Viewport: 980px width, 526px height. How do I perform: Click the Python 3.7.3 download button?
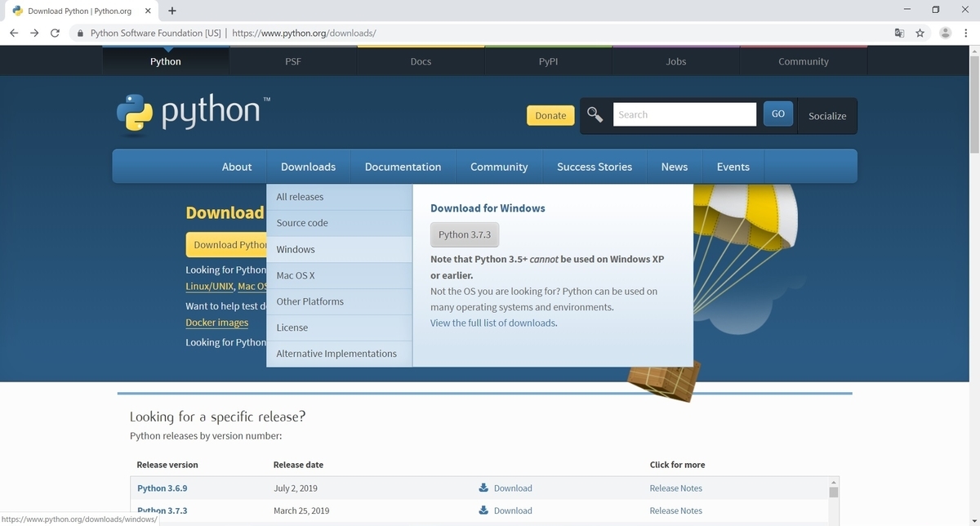(x=465, y=234)
